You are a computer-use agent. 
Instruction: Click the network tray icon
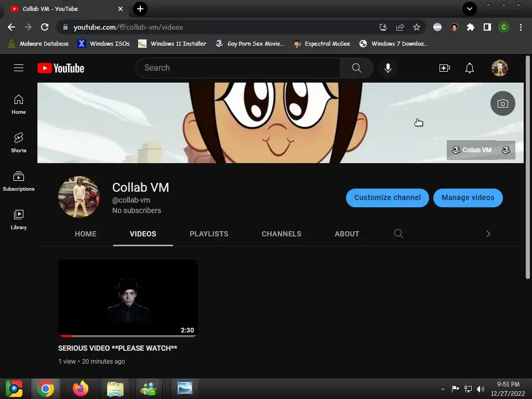(468, 389)
